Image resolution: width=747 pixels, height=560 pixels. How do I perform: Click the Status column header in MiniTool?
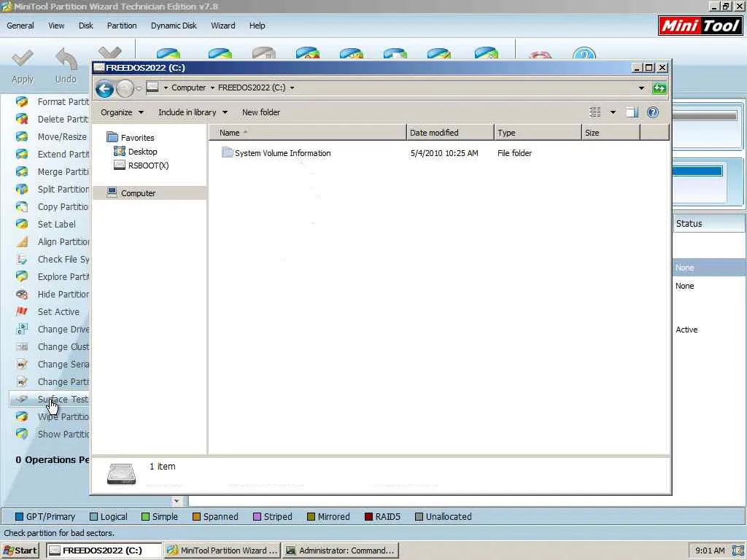click(708, 224)
